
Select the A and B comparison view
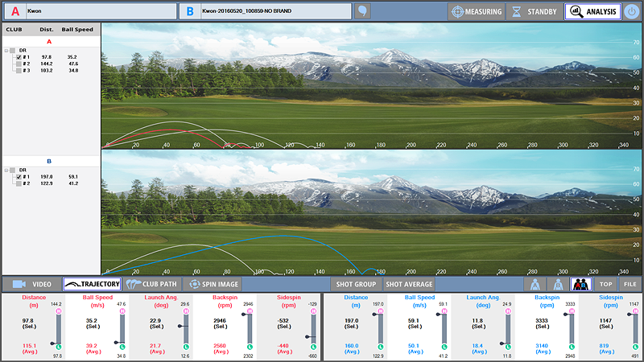[x=580, y=284]
